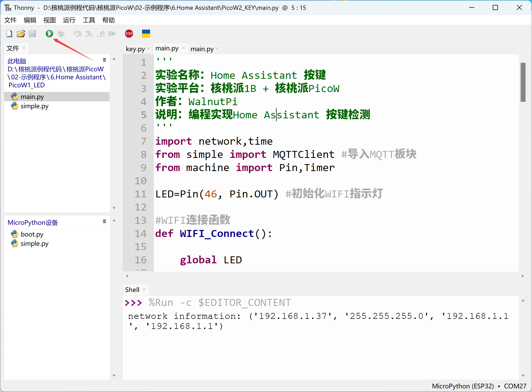This screenshot has height=392, width=532.
Task: Click local files panel scroll up arrow
Action: pos(114,59)
